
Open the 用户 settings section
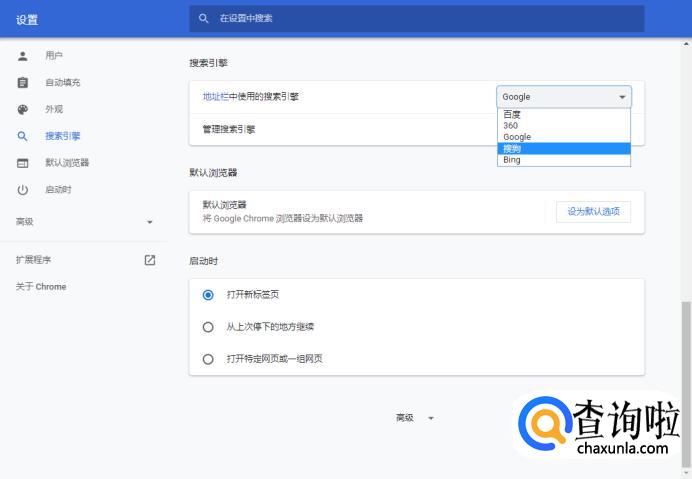point(54,56)
